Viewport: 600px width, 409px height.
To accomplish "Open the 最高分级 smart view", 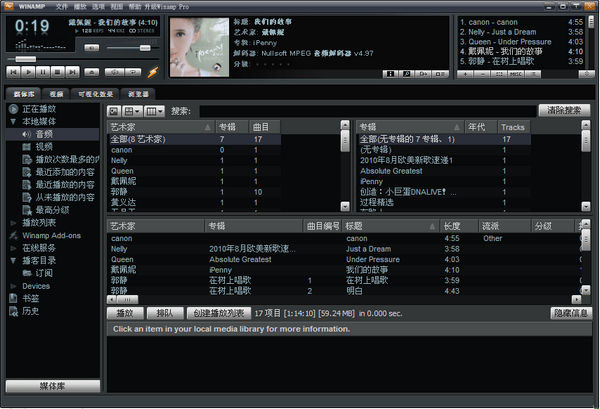I will [x=52, y=210].
